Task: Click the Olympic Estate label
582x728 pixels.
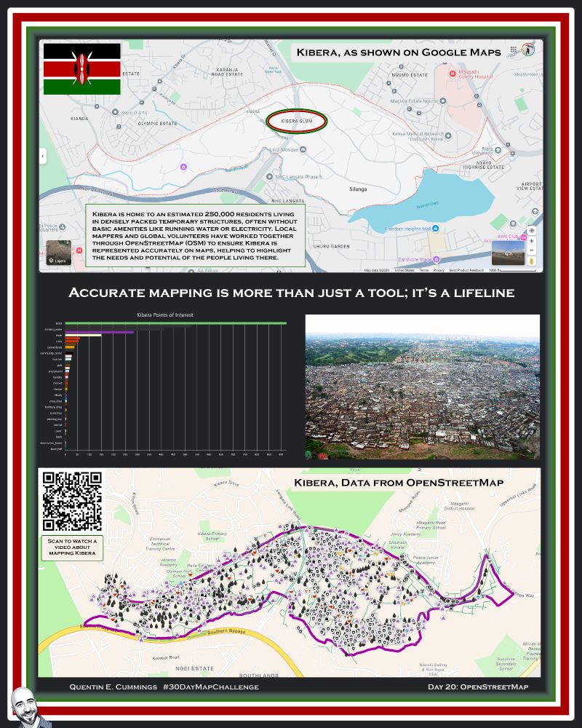Action: 157,124
